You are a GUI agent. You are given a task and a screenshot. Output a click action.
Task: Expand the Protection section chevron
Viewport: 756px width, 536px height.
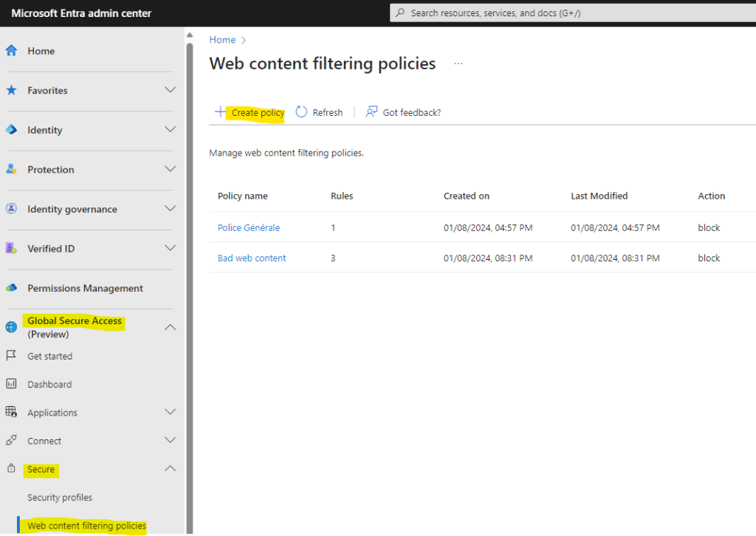(171, 169)
